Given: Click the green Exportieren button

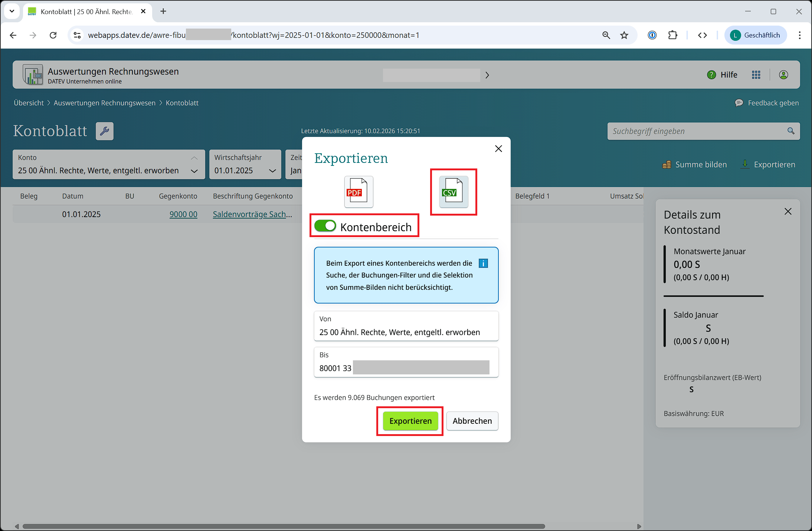Looking at the screenshot, I should point(410,421).
